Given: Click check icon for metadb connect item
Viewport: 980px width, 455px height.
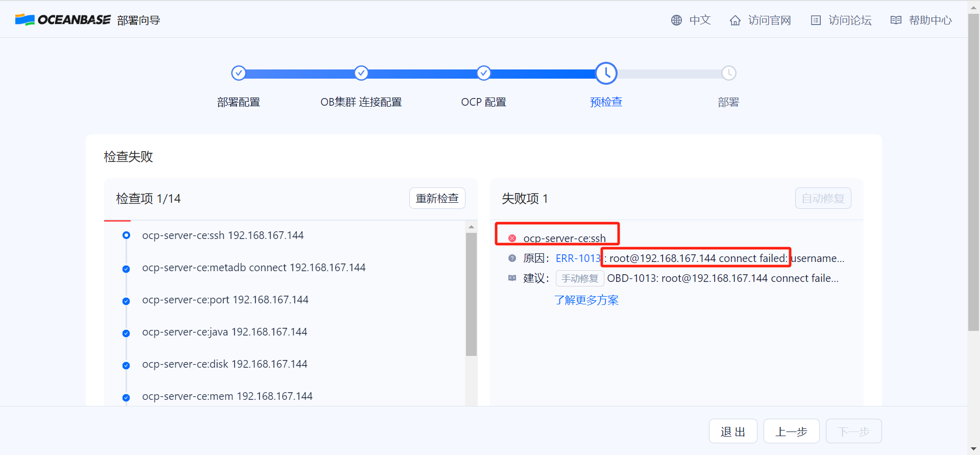Looking at the screenshot, I should tap(126, 269).
